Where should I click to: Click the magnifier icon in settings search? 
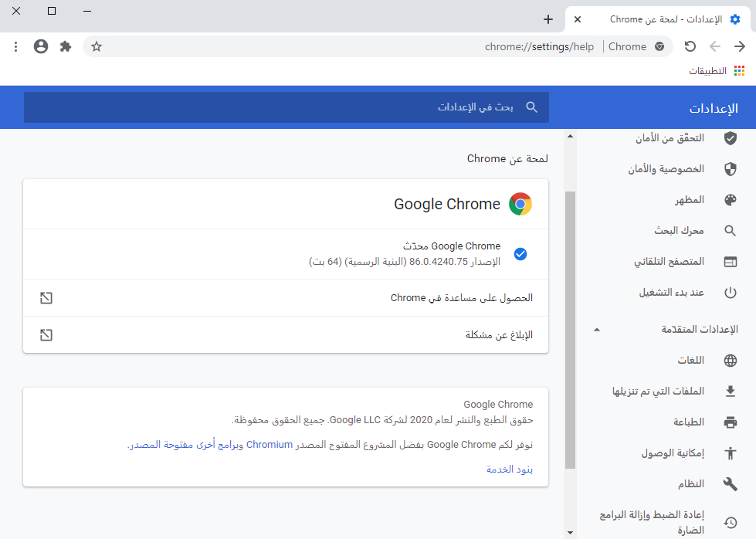(531, 107)
